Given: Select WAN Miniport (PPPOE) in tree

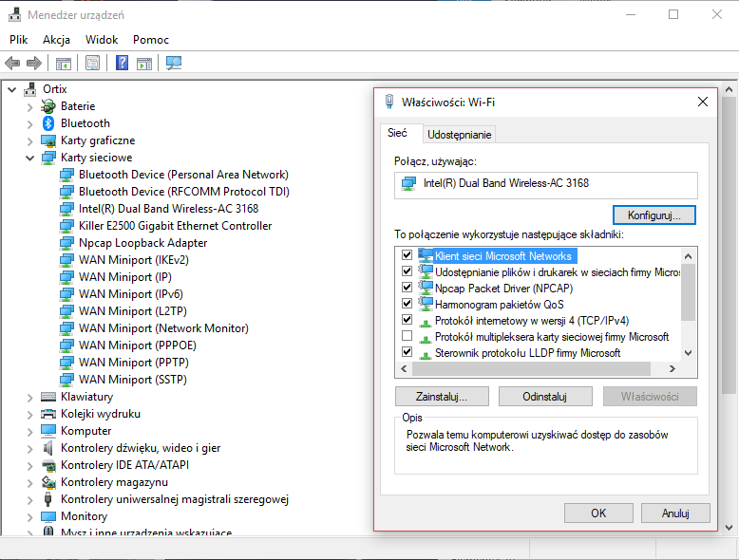Looking at the screenshot, I should (137, 345).
